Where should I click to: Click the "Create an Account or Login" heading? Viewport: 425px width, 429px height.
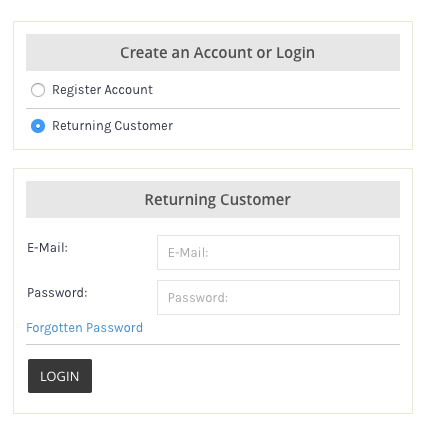coord(217,53)
